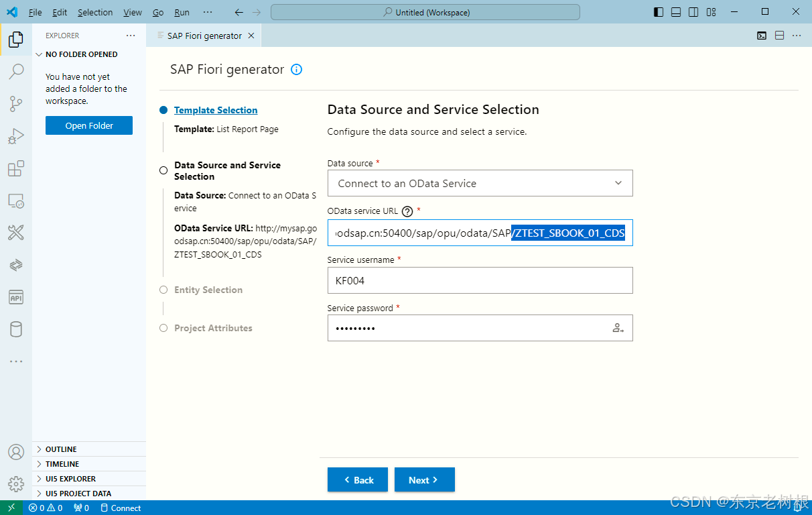812x515 pixels.
Task: Click the errors and warnings status item
Action: (46, 508)
